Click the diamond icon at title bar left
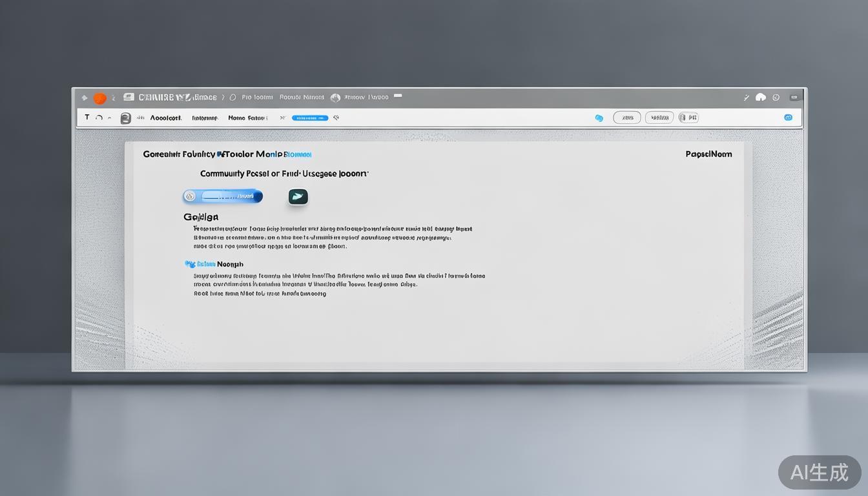The image size is (868, 496). click(x=84, y=98)
